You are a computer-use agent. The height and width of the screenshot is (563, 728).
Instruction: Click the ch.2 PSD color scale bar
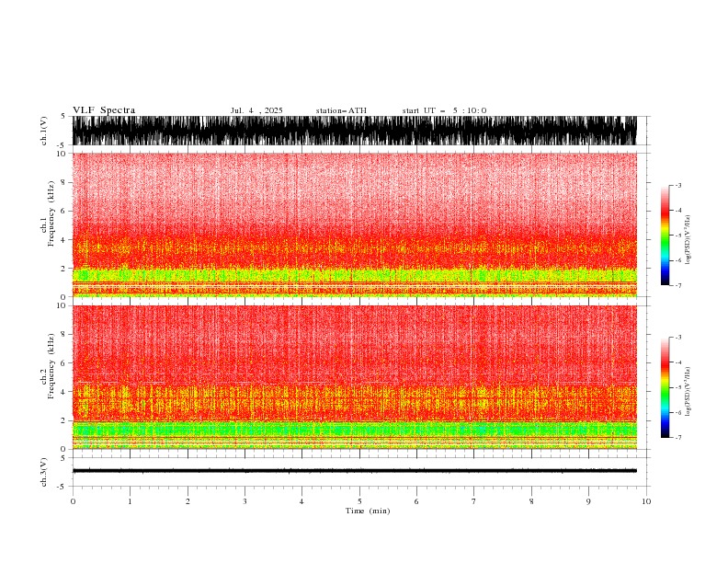click(x=665, y=387)
